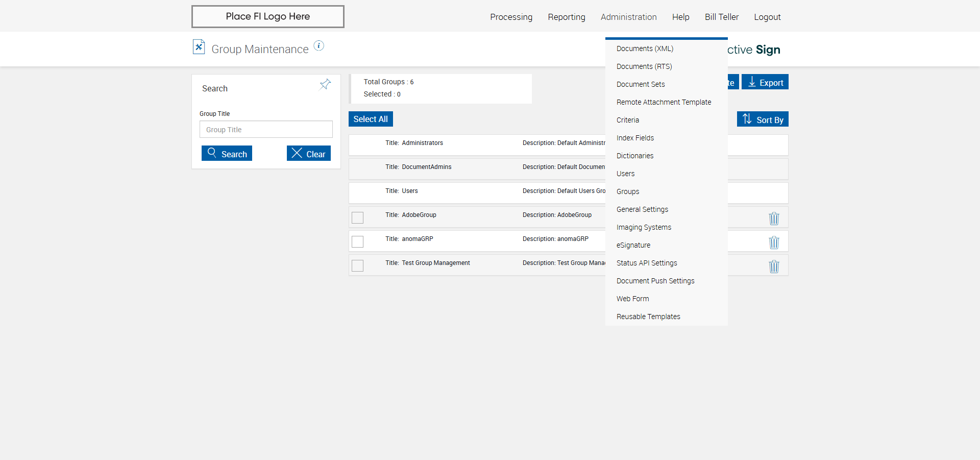This screenshot has width=980, height=460.
Task: Delete Test Group Management via trash icon
Action: 774,267
